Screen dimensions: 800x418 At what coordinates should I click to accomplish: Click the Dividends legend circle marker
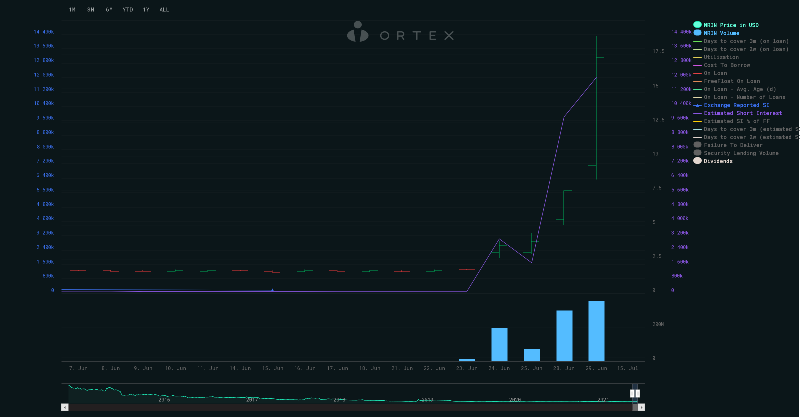pyautogui.click(x=697, y=161)
